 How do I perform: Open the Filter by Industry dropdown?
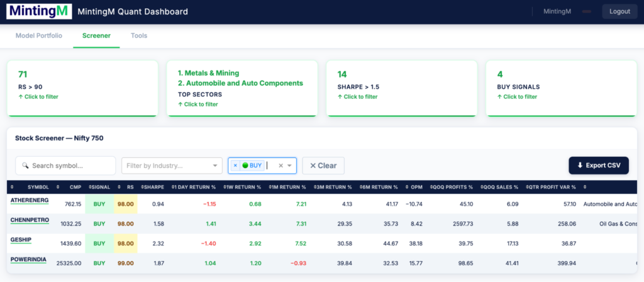click(172, 166)
